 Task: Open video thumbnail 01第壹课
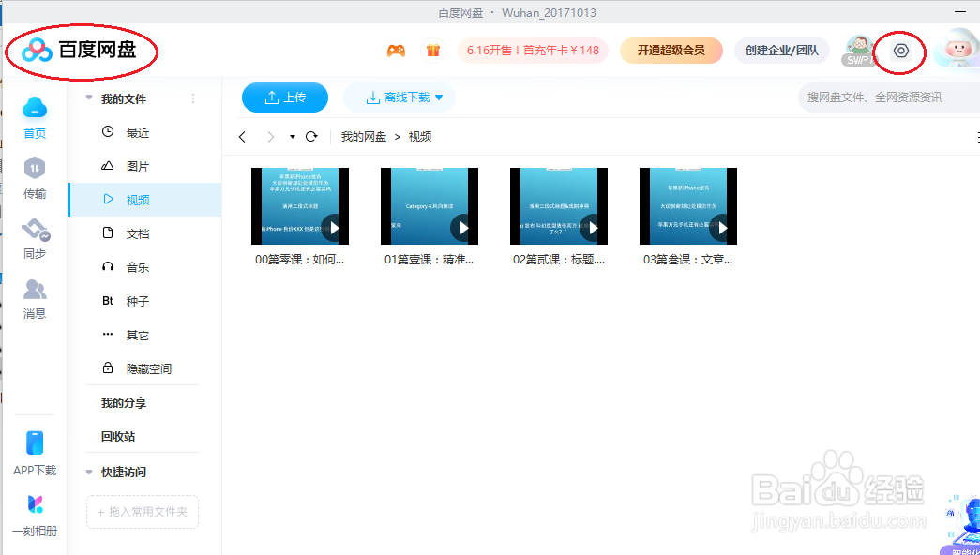tap(430, 205)
